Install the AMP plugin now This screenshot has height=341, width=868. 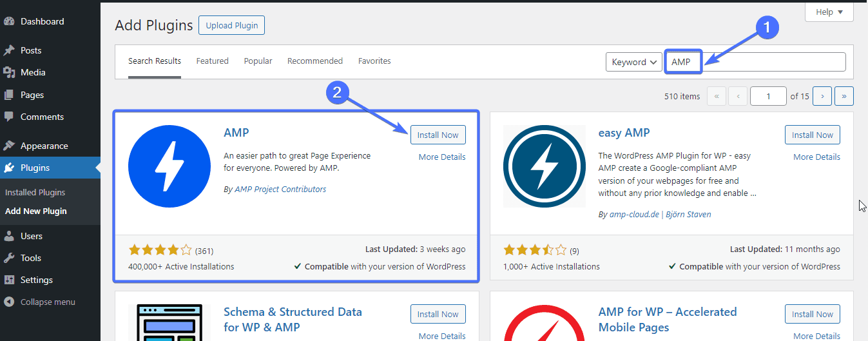point(438,135)
